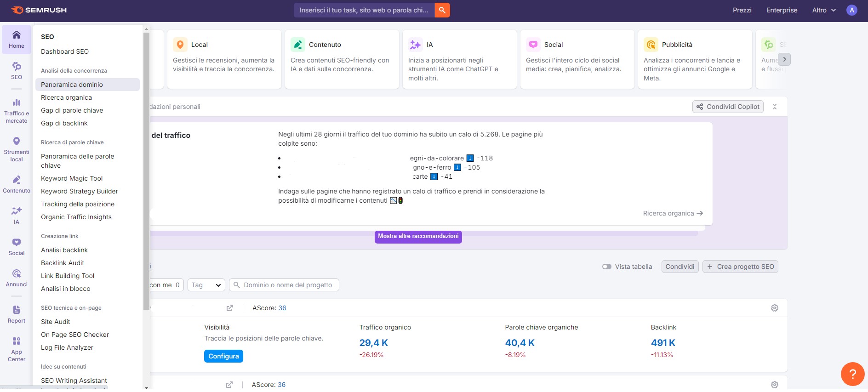Open the Tag dropdown
The height and width of the screenshot is (392, 868).
[x=206, y=285]
